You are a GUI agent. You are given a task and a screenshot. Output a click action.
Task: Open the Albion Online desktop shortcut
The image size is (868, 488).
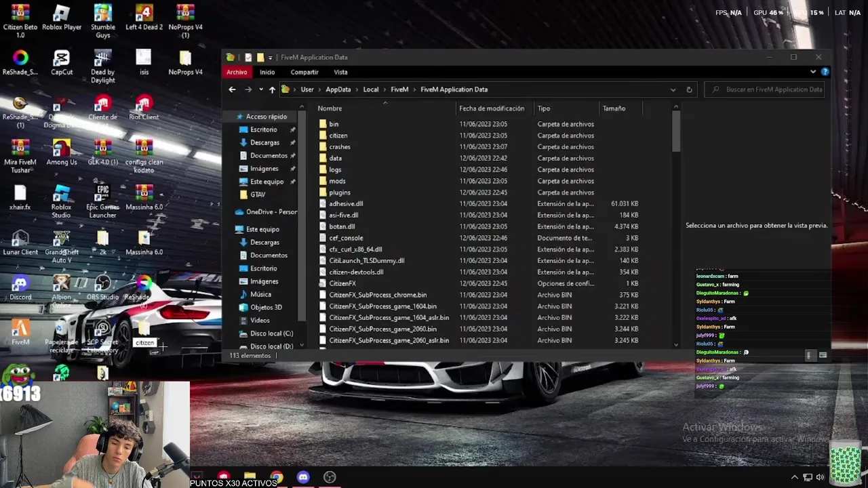pos(62,291)
